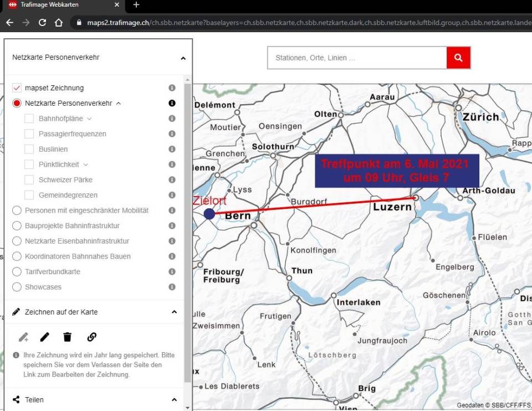The width and height of the screenshot is (532, 411).
Task: Close the Trafimage Webkarten tab
Action: tap(117, 5)
